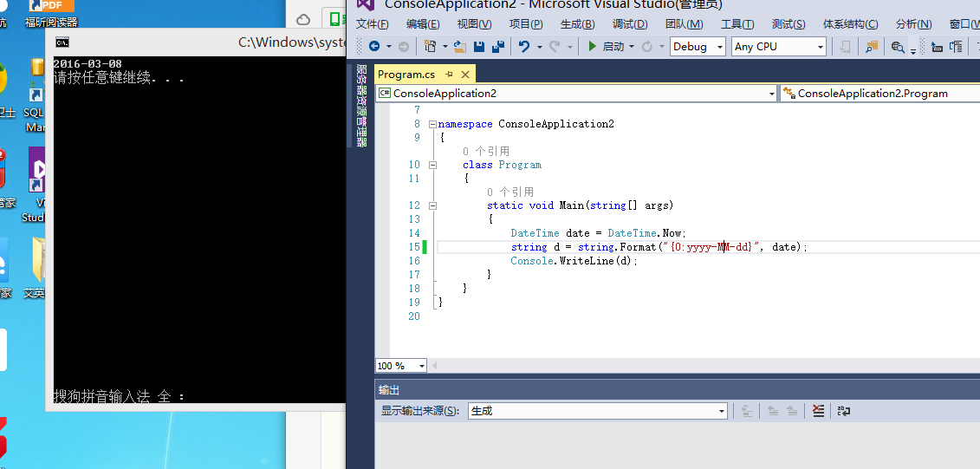Open the 团队(M) menu
980x469 pixels.
tap(685, 23)
